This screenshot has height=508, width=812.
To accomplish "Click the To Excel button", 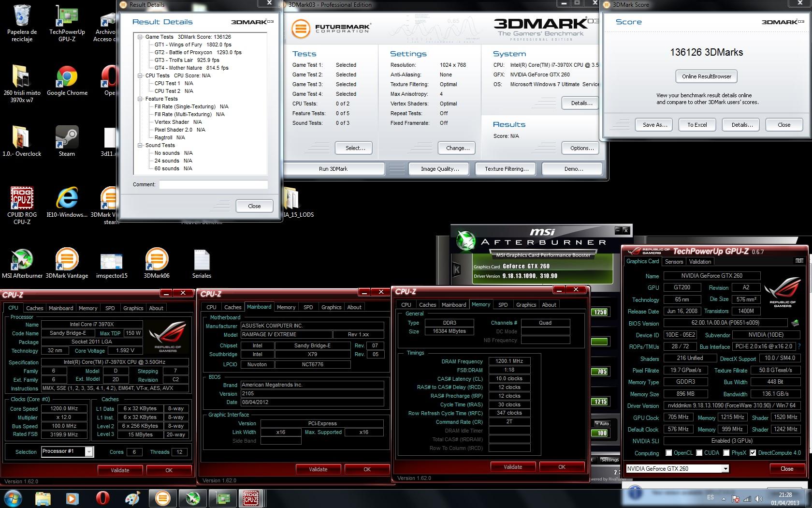I will click(x=697, y=125).
